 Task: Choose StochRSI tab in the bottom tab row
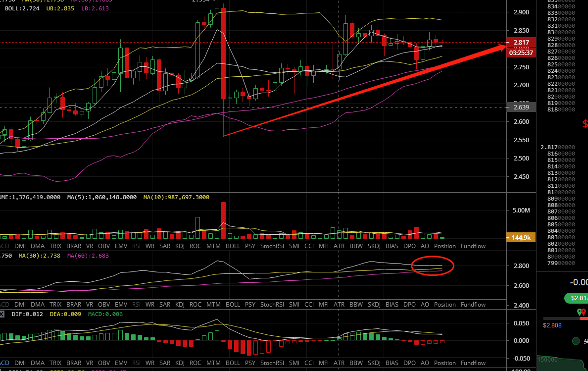pos(272,363)
